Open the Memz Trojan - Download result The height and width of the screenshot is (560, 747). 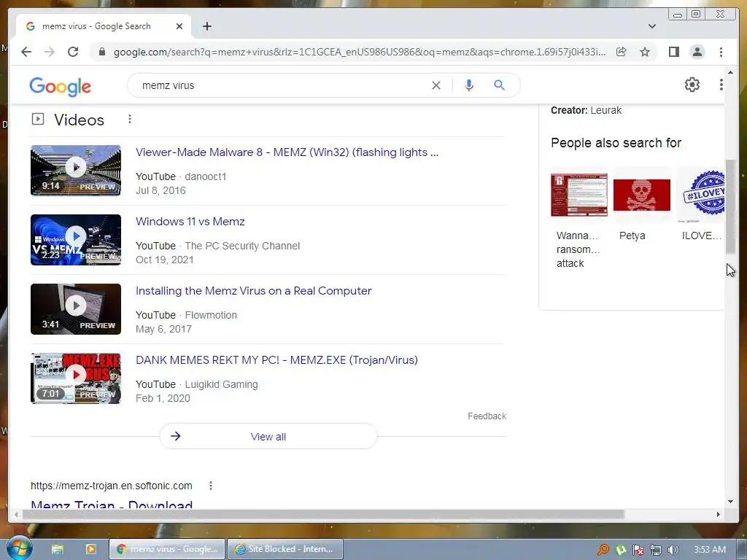click(112, 504)
